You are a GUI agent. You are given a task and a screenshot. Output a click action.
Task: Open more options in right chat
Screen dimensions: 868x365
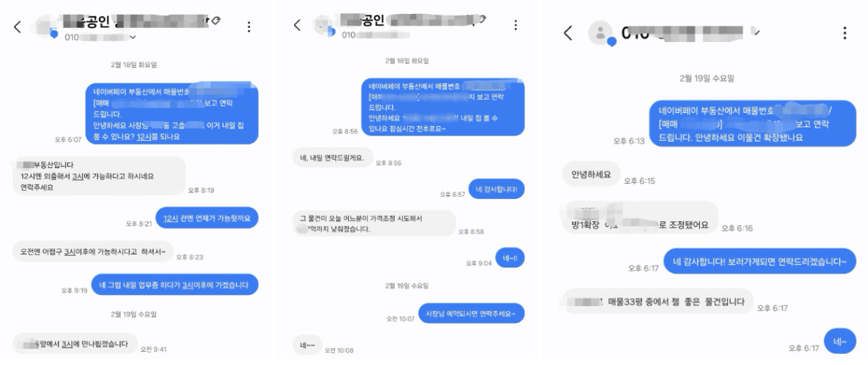(x=844, y=32)
